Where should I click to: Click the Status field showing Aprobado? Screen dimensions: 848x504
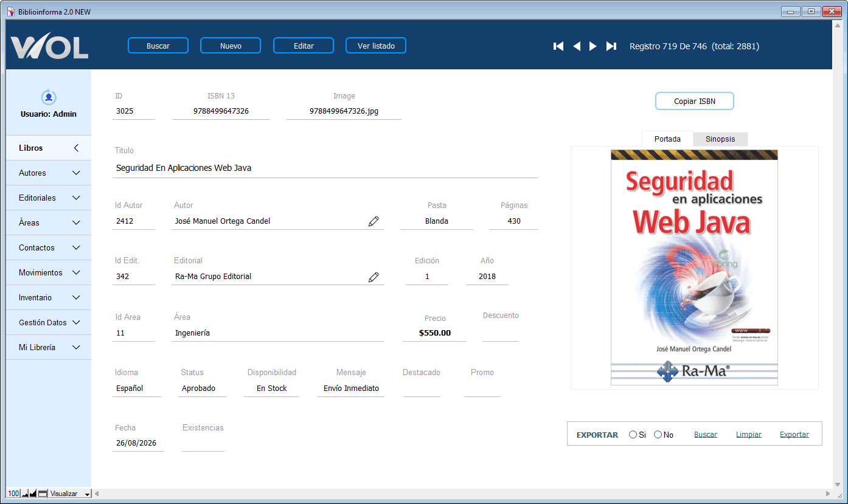coord(203,388)
